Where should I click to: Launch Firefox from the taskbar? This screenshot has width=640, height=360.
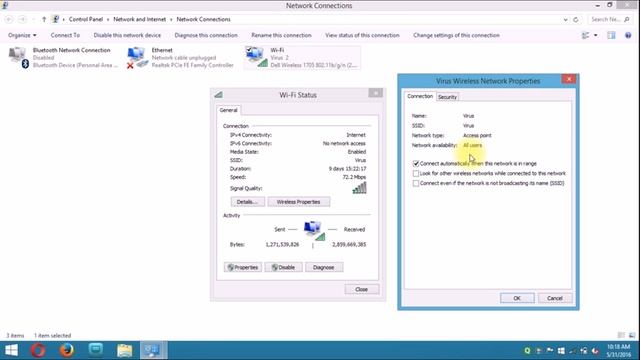pyautogui.click(x=67, y=350)
